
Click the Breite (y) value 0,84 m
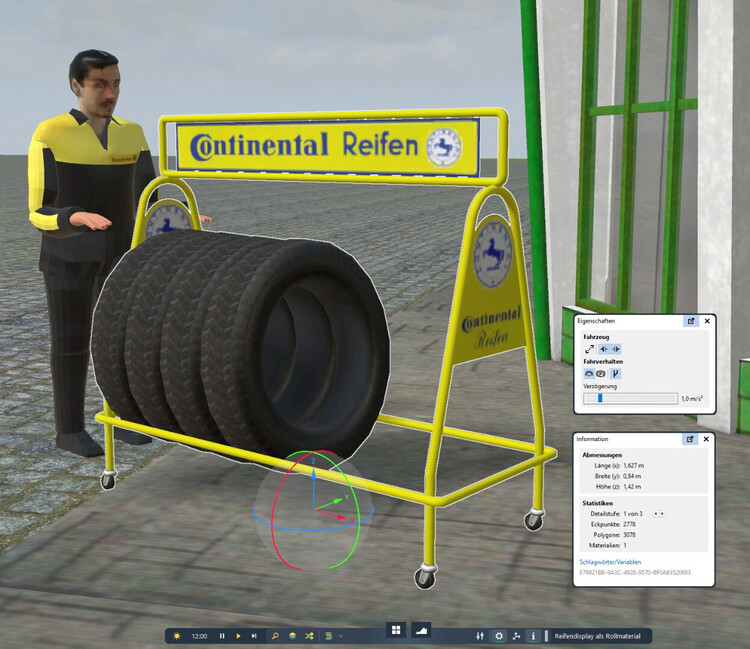click(x=632, y=476)
